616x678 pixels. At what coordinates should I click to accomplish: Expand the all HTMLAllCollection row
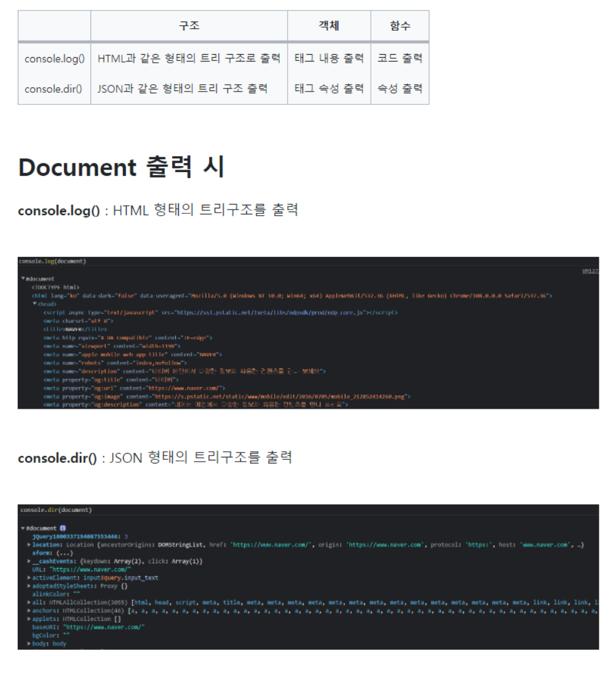[29, 602]
